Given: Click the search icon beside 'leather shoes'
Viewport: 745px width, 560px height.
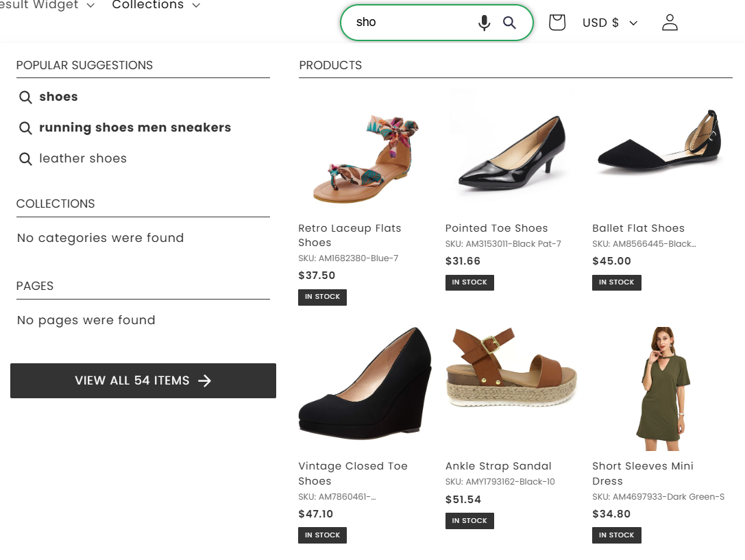Looking at the screenshot, I should [x=25, y=158].
